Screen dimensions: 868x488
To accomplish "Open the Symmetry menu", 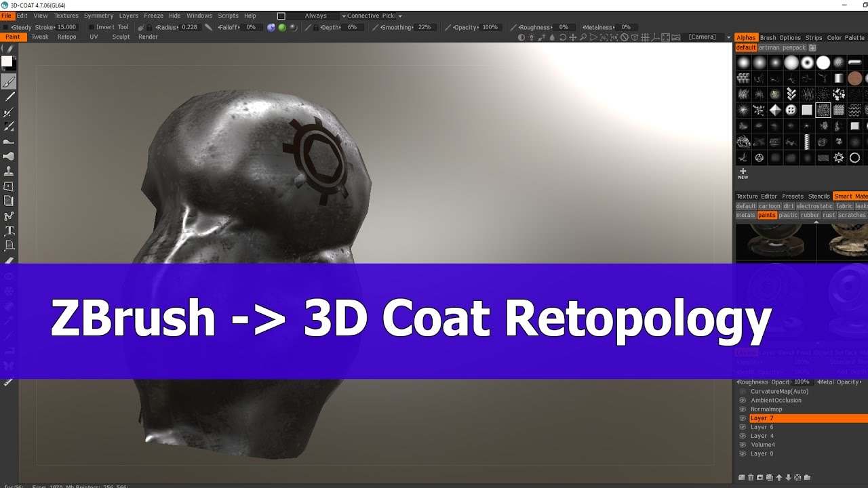I will (99, 16).
